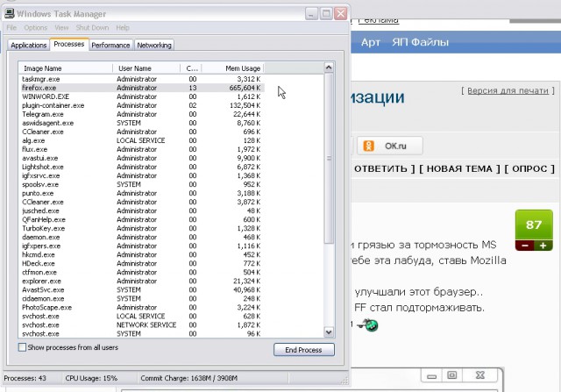Click the process list scroll up arrow
The image size is (561, 392).
pyautogui.click(x=329, y=68)
